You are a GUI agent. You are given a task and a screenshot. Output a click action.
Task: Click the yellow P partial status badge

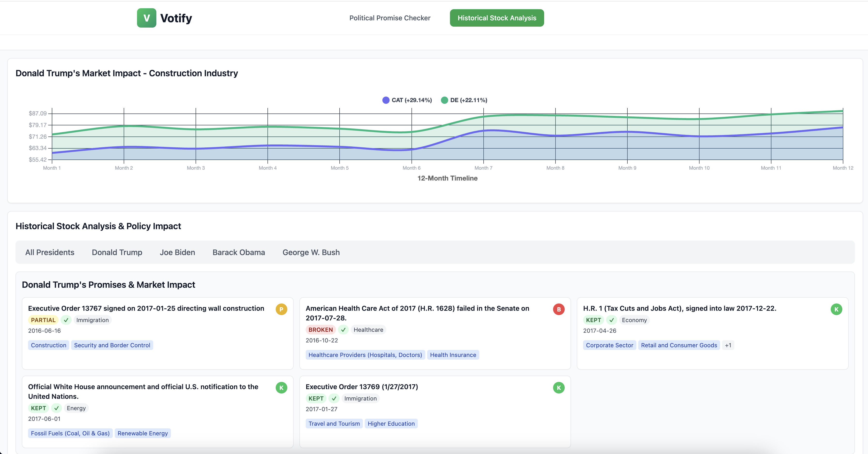(x=281, y=309)
